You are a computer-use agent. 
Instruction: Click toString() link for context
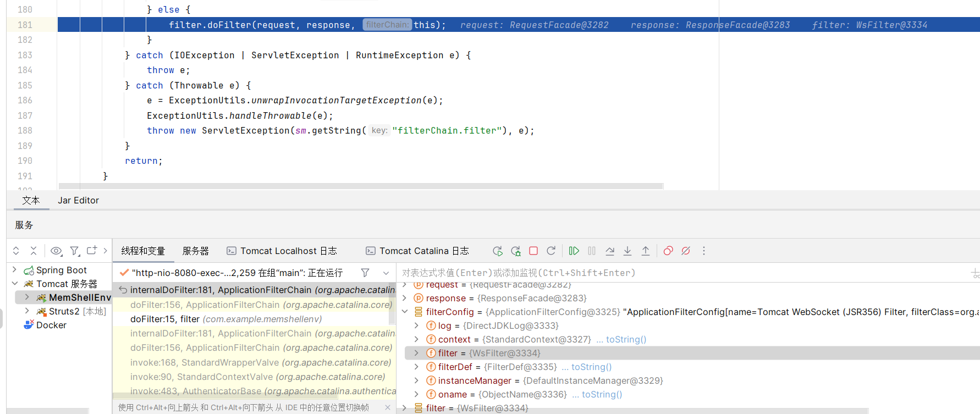pos(626,339)
